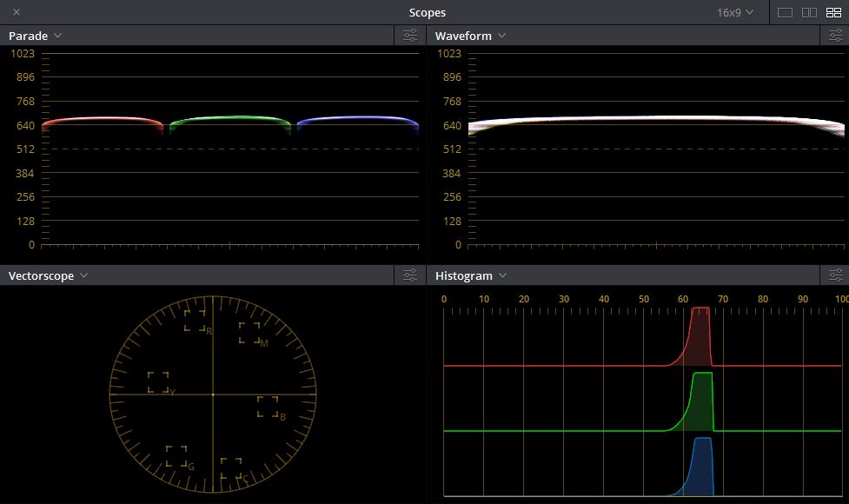The width and height of the screenshot is (849, 504).
Task: Open the Waveform scope type dropdown
Action: [x=470, y=36]
